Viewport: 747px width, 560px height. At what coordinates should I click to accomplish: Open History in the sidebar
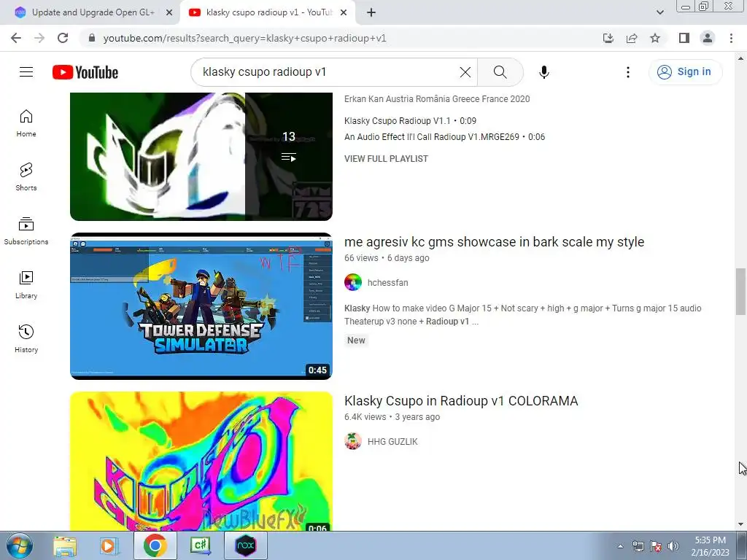pyautogui.click(x=26, y=338)
